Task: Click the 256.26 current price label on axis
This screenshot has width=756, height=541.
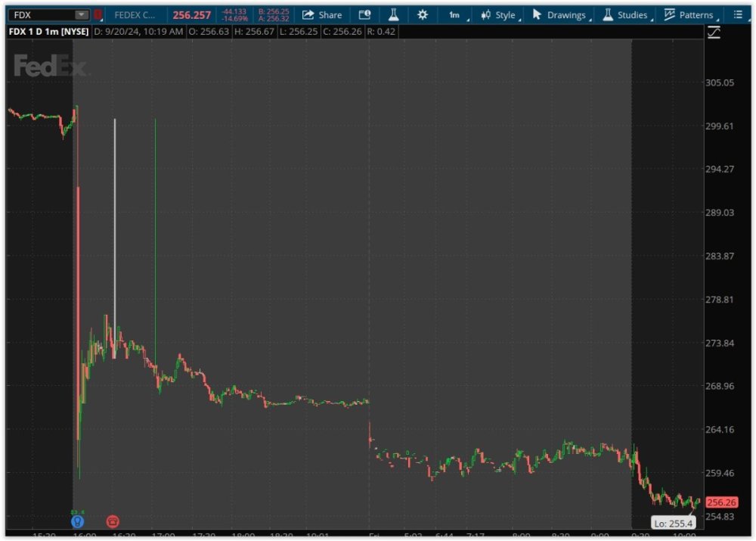Action: point(720,502)
